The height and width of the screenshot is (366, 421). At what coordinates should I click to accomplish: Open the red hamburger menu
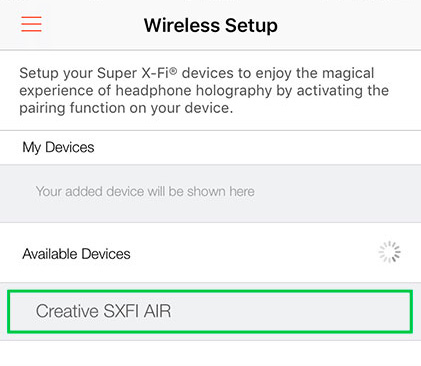[x=31, y=24]
